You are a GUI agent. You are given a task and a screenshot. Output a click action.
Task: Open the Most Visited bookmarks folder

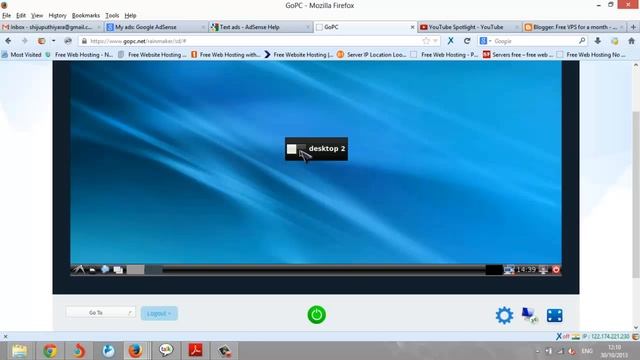click(x=22, y=54)
